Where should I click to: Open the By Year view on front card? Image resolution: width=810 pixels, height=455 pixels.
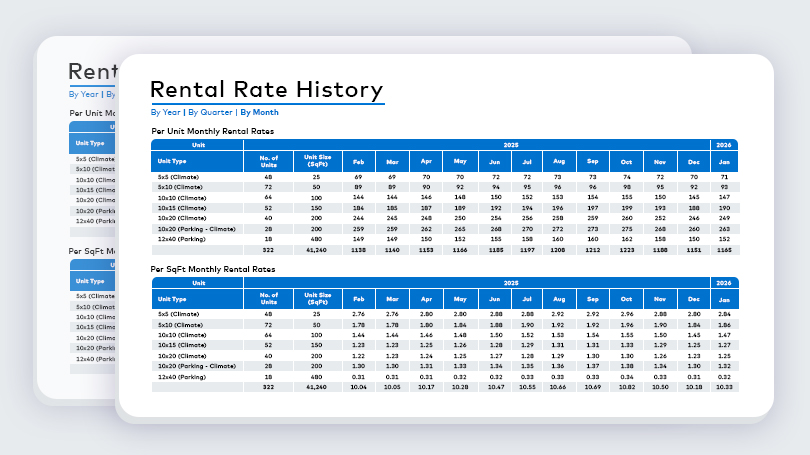165,112
